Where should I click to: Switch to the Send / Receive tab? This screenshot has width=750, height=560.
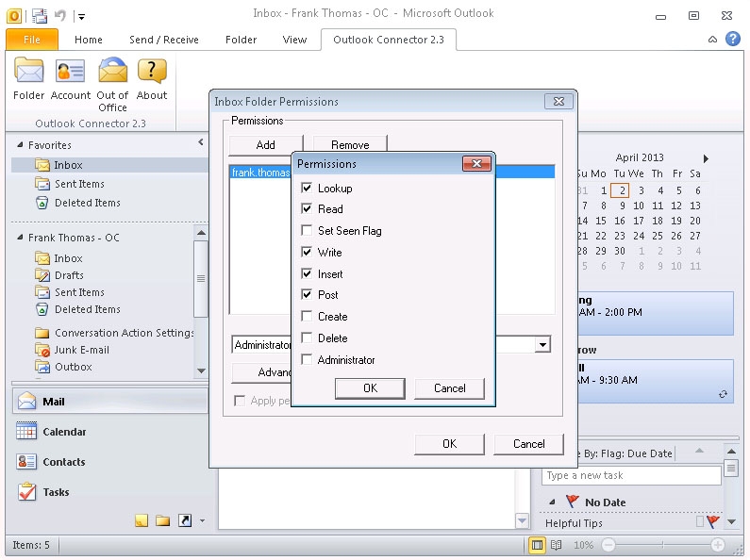(x=163, y=40)
